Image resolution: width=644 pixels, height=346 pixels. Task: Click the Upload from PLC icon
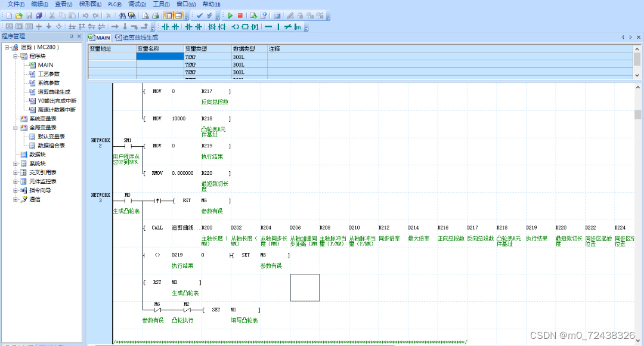(x=264, y=16)
